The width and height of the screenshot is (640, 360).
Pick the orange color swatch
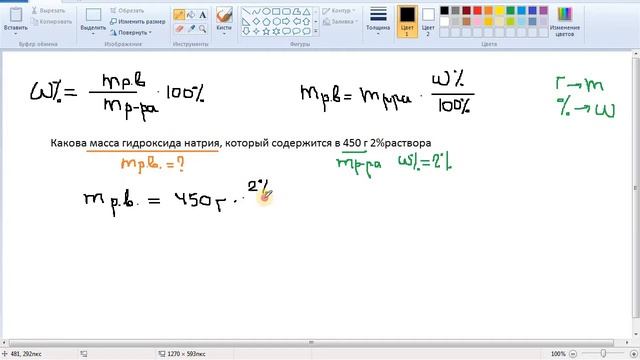(x=489, y=11)
